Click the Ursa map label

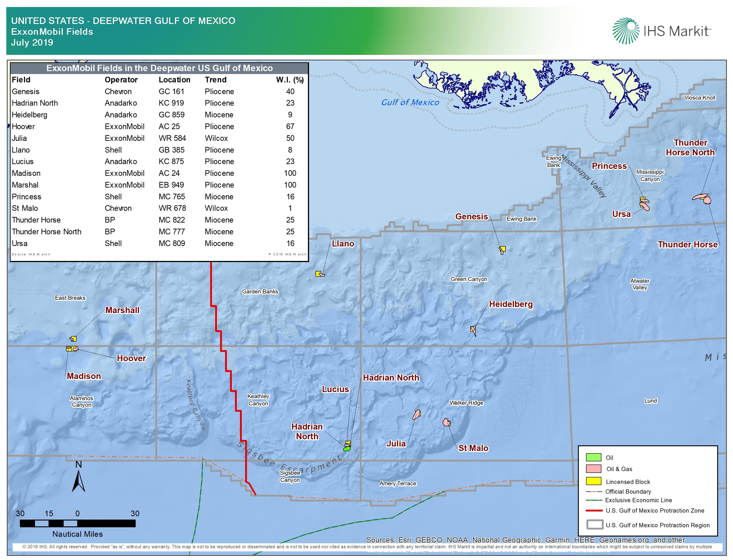point(621,214)
